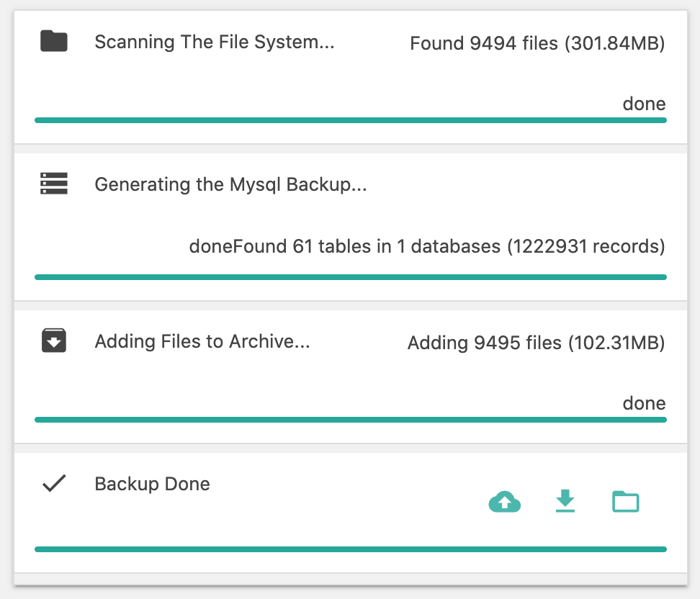Image resolution: width=700 pixels, height=599 pixels.
Task: Click the Backup Done progress bar
Action: (x=351, y=549)
